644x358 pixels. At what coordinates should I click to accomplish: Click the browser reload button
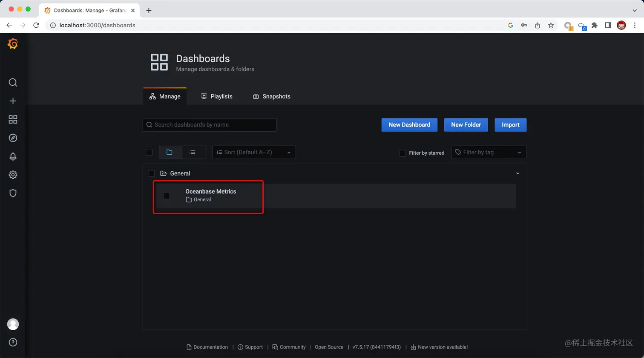(36, 25)
